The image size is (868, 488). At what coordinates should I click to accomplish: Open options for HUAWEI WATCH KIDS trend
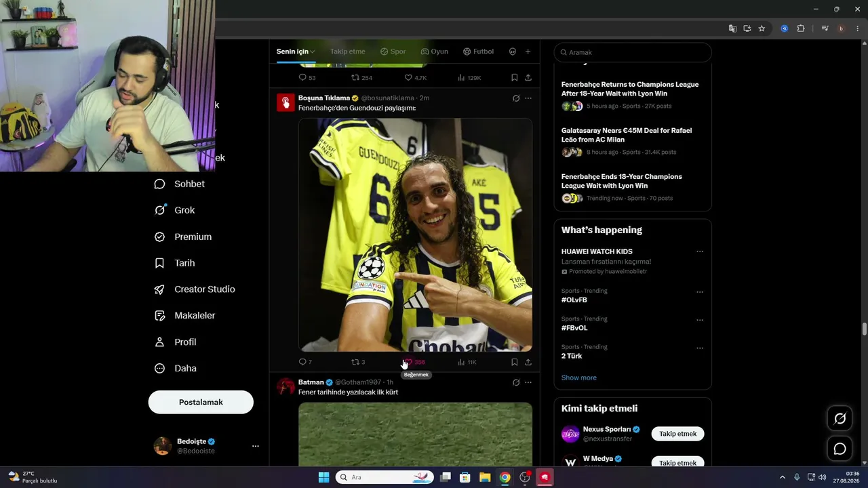700,251
